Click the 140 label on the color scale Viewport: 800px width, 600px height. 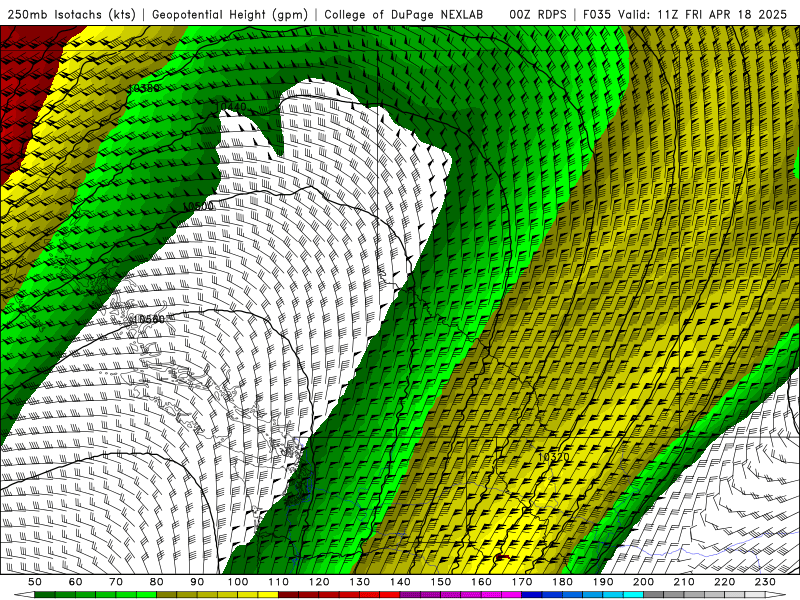coord(400,582)
